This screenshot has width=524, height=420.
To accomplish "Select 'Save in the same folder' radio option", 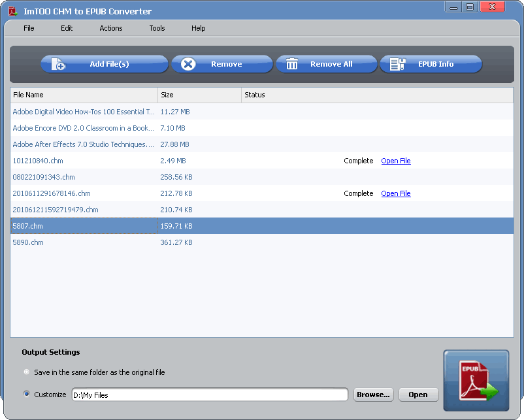I will [x=27, y=372].
